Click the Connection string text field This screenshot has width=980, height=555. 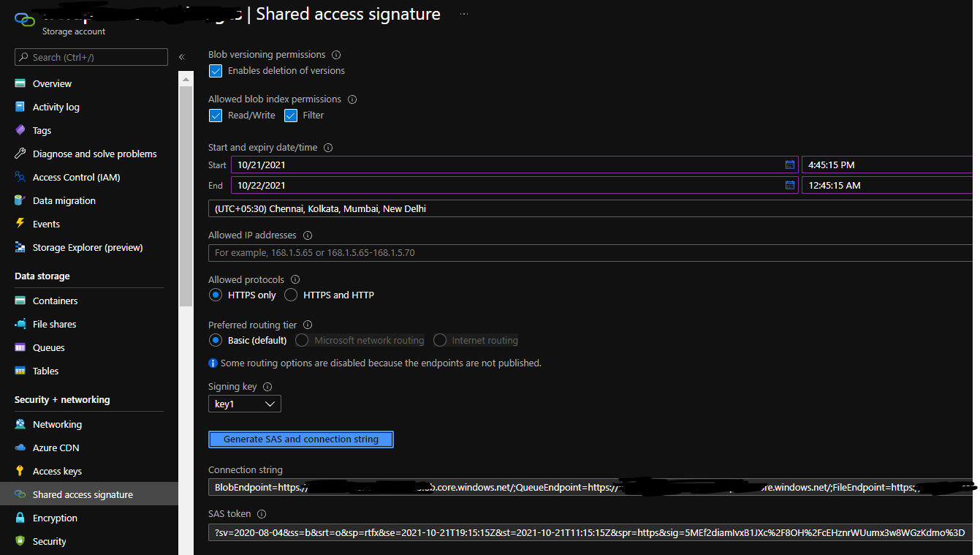point(590,487)
